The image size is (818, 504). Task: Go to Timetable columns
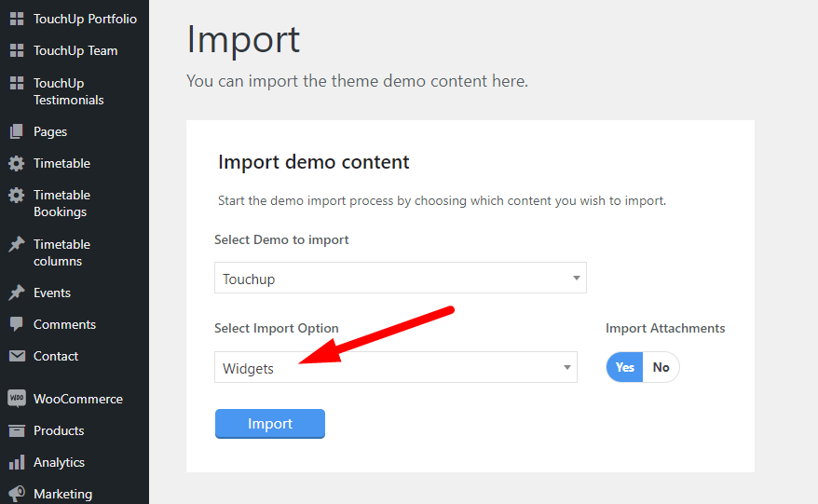[61, 252]
